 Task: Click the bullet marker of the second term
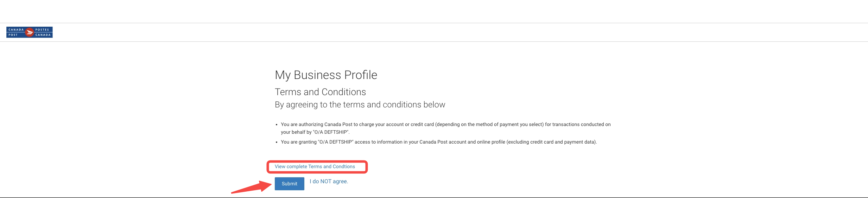(x=277, y=142)
